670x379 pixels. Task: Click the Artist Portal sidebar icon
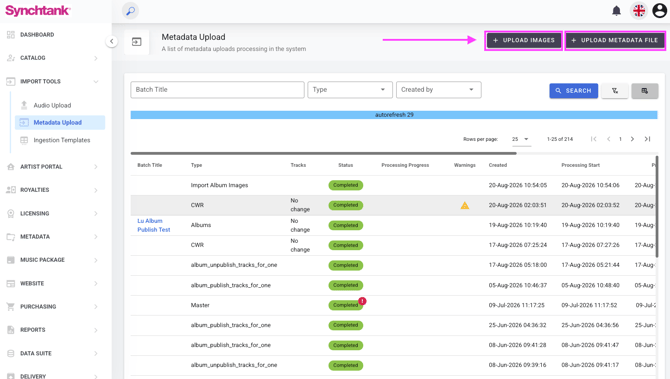[x=11, y=167]
